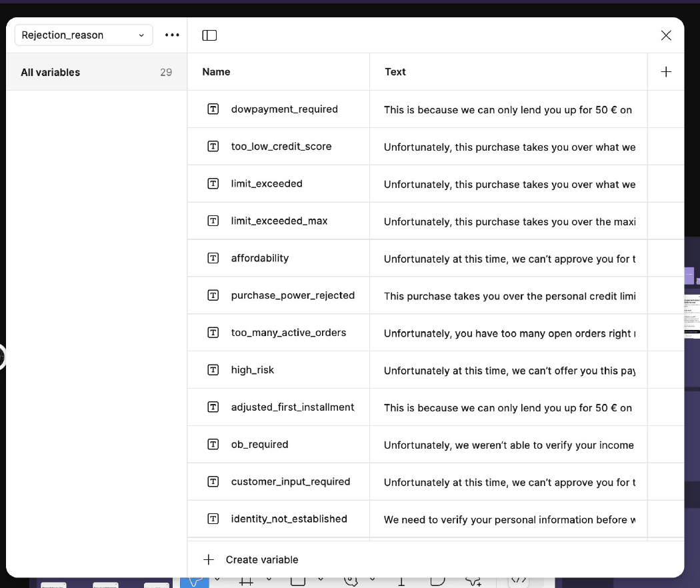
Task: Select All variables group in sidebar
Action: pyautogui.click(x=97, y=72)
